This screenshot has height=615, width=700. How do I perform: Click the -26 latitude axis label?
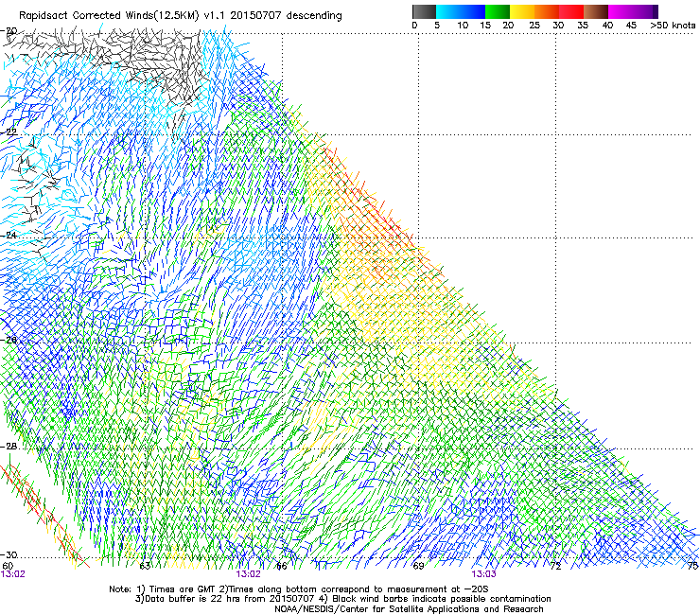pyautogui.click(x=9, y=340)
